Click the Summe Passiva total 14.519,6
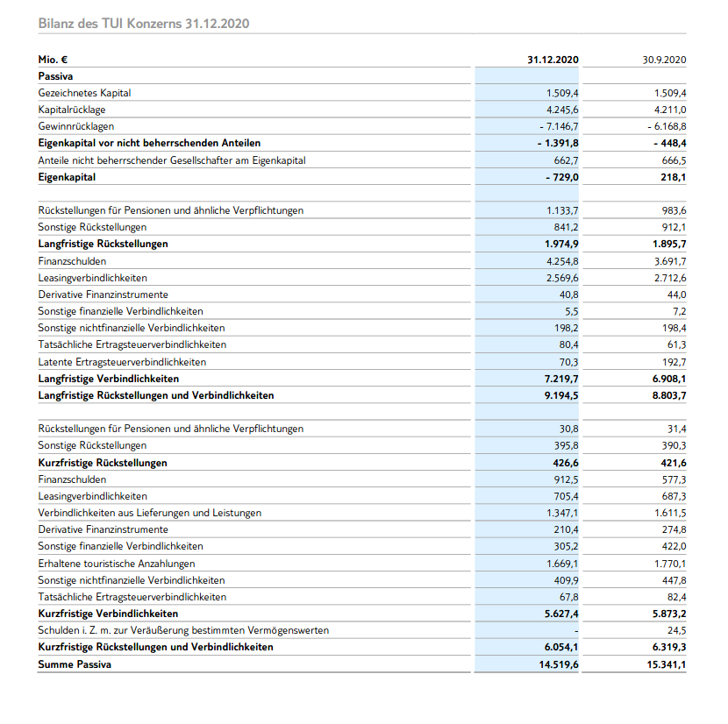 (559, 664)
